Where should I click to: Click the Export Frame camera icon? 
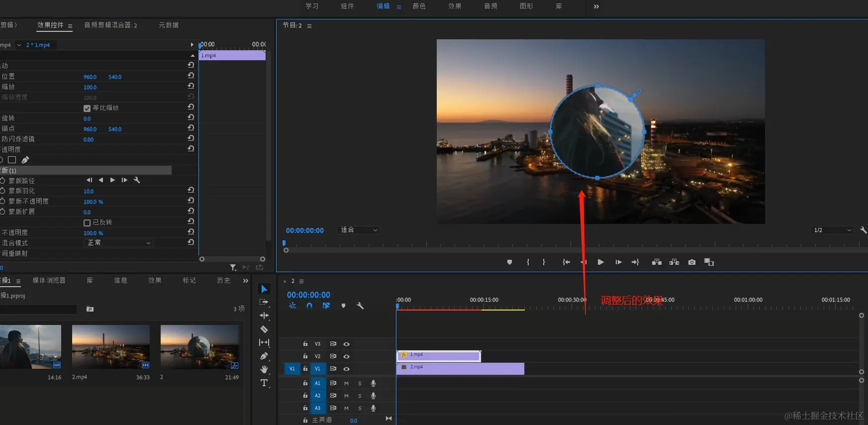point(691,262)
